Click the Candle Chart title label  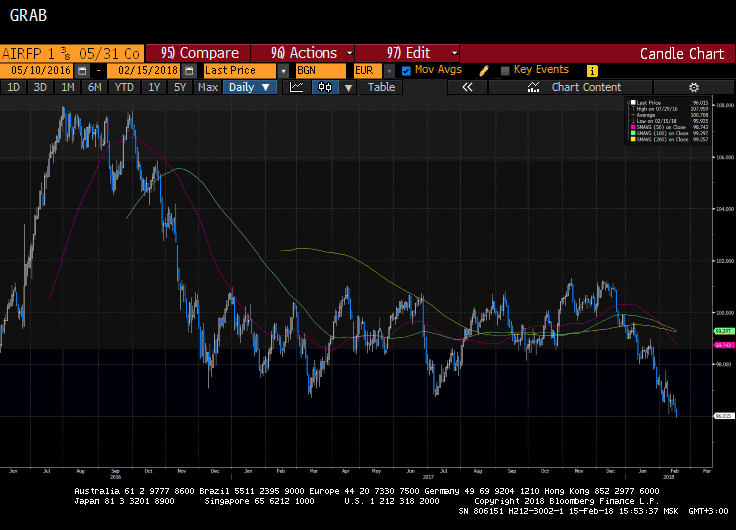point(682,54)
